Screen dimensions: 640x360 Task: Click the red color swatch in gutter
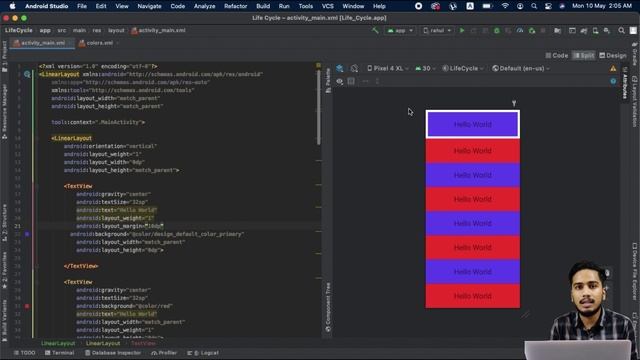tap(27, 306)
